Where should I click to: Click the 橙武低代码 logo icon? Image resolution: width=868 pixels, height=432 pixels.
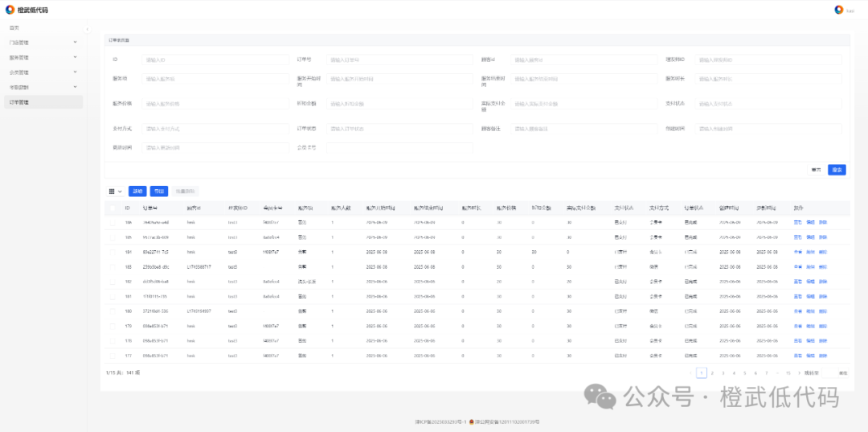pos(10,10)
